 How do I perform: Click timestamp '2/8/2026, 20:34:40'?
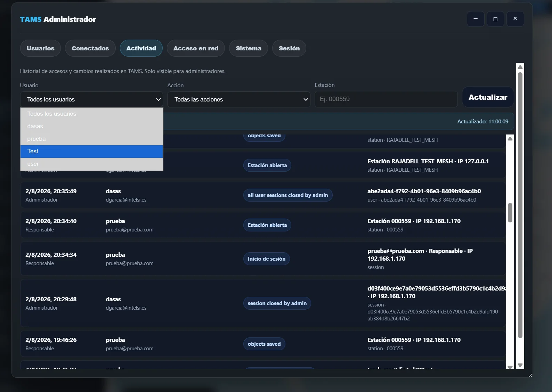(x=51, y=221)
